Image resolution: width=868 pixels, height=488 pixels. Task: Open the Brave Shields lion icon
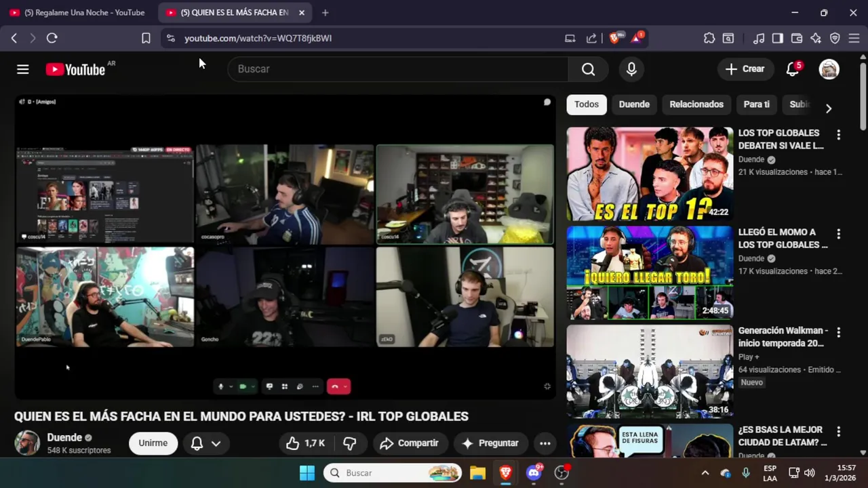pos(614,38)
